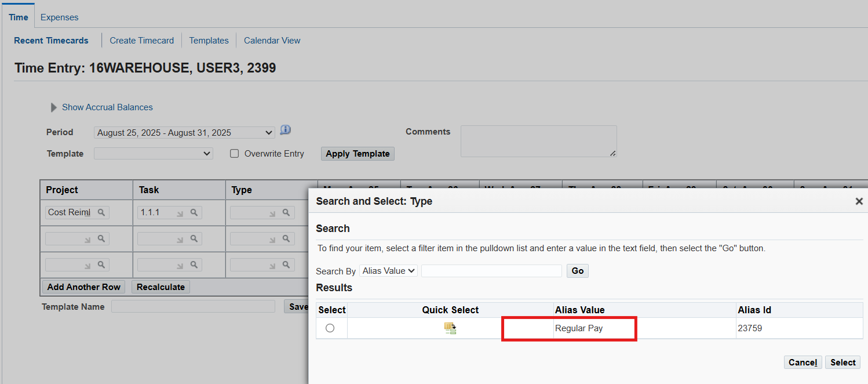Click the search text field in dialog
The height and width of the screenshot is (384, 868).
491,271
